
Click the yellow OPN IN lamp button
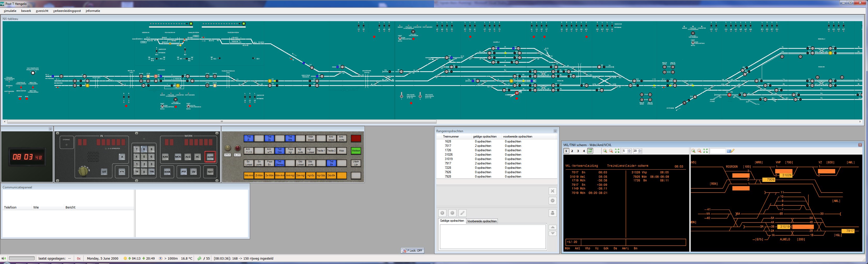pos(228,148)
